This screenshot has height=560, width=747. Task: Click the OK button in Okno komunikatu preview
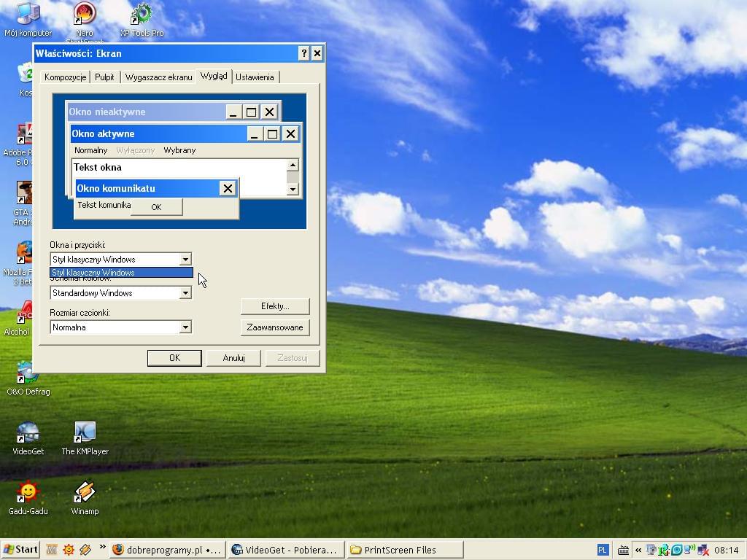[156, 206]
